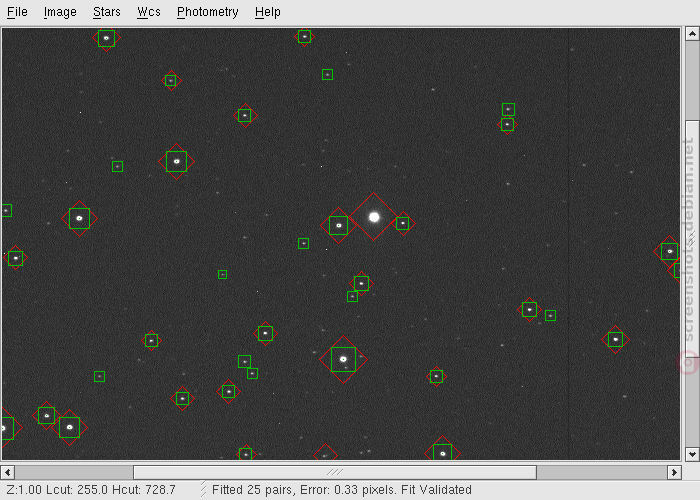
Task: Click the horizontal scrollbar left arrow
Action: point(8,472)
